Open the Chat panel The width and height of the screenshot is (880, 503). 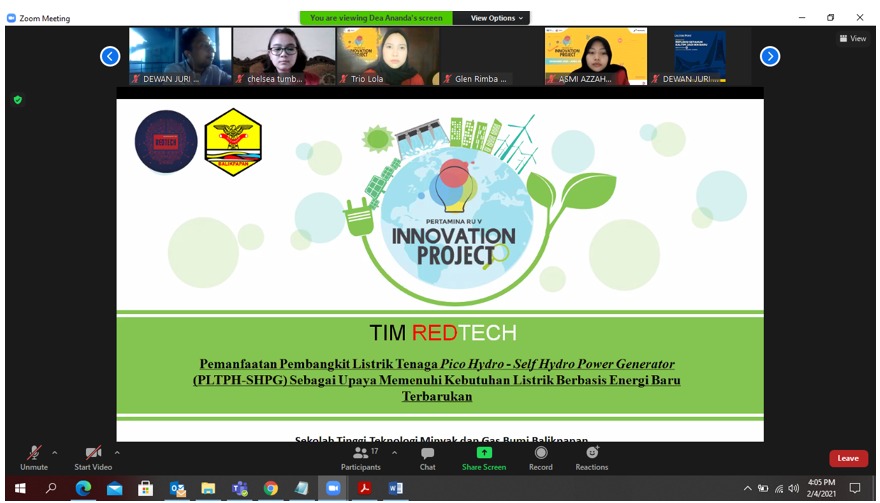click(x=427, y=457)
